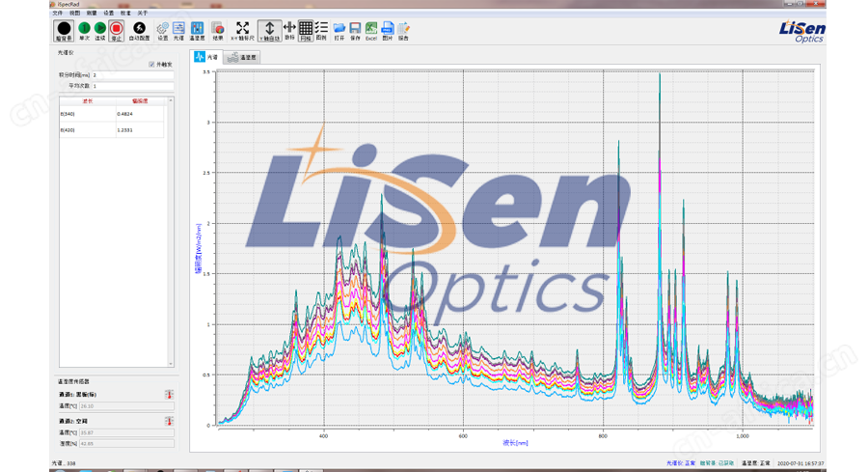Switch to the 温湿度 chart tab
Image resolution: width=868 pixels, height=472 pixels.
(242, 57)
